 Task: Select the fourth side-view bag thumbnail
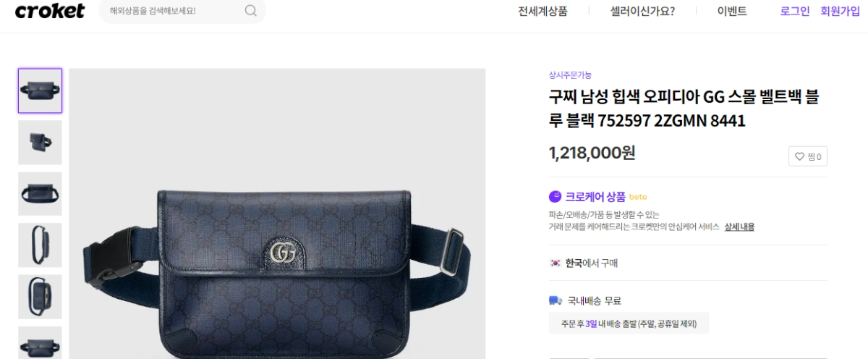click(40, 245)
